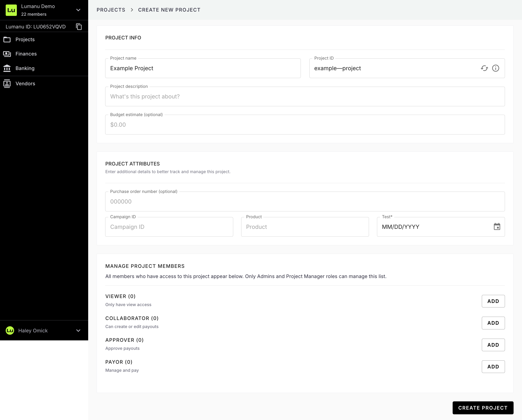The image size is (522, 420).
Task: Click into the Campaign ID field
Action: [169, 227]
